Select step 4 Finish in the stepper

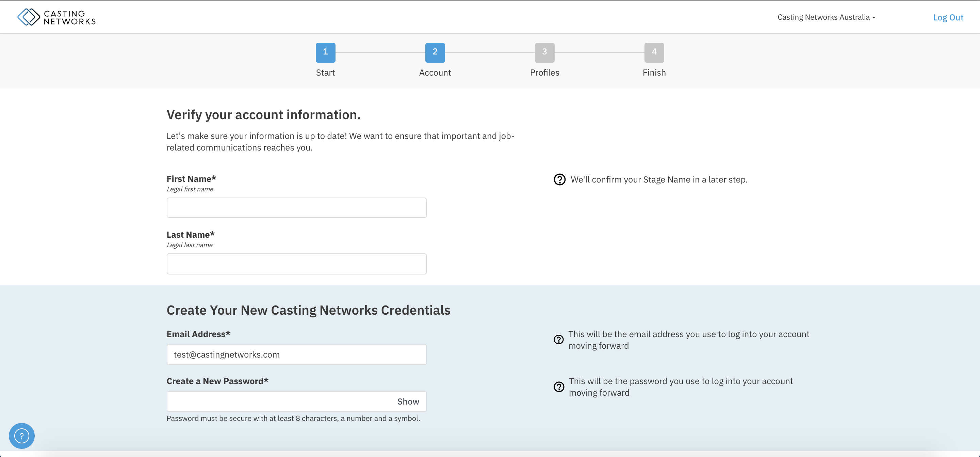(654, 52)
